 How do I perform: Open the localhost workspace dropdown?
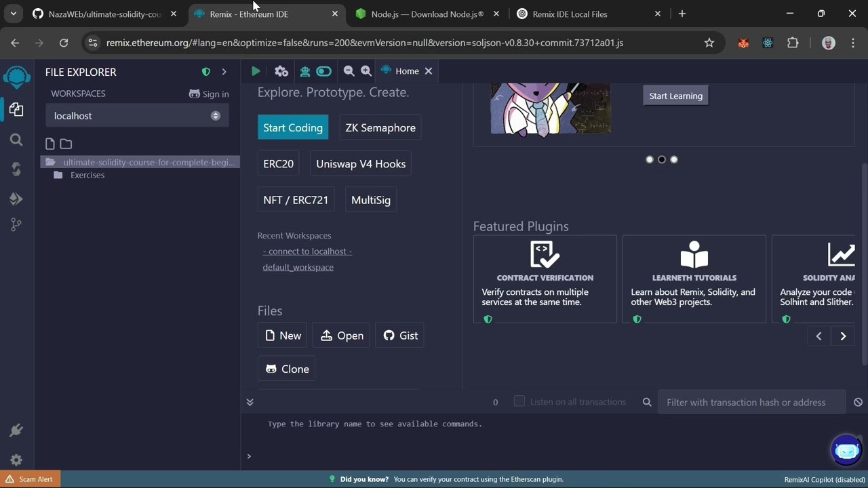[137, 116]
